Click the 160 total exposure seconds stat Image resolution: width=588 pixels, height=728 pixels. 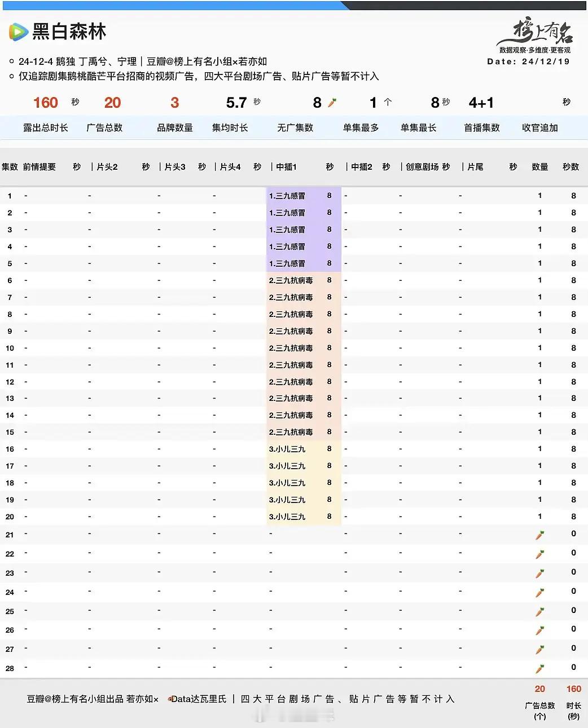[45, 103]
